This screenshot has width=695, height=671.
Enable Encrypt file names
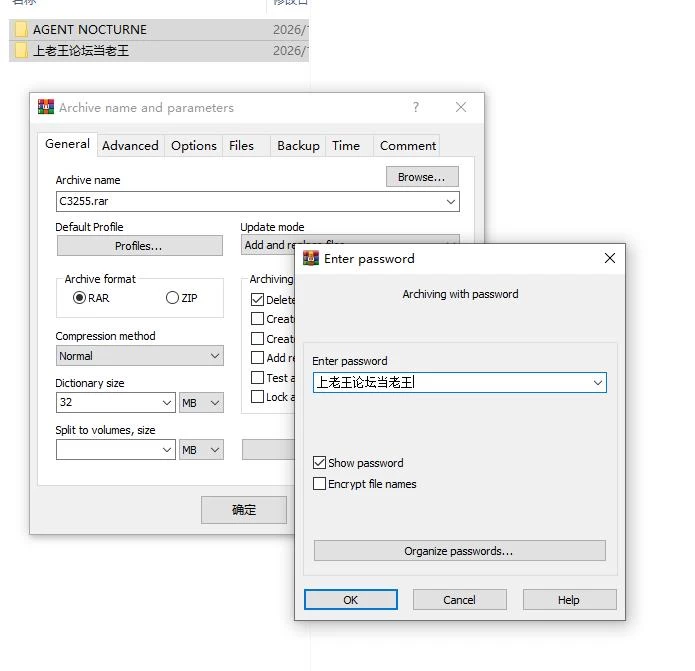click(319, 484)
